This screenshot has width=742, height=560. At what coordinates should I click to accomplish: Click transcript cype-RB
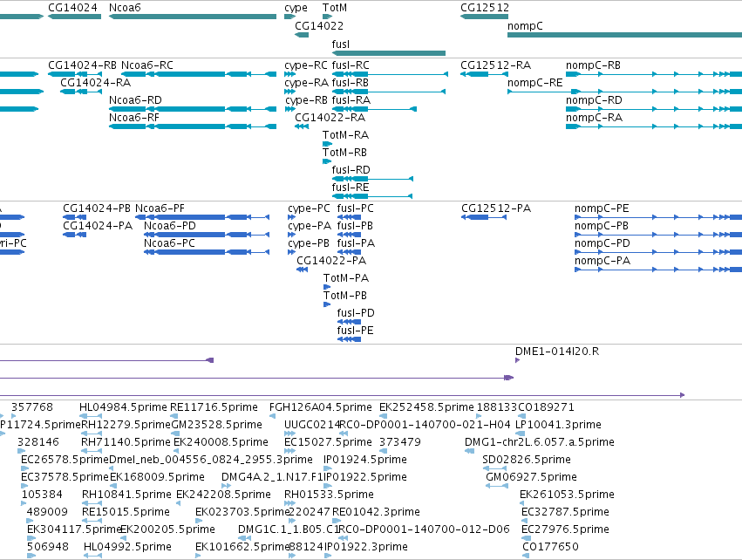pos(290,109)
